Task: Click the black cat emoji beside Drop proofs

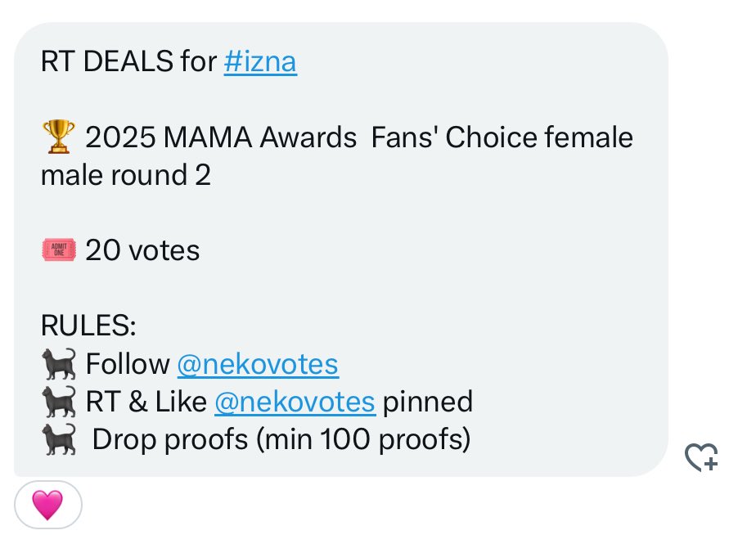Action: [x=57, y=439]
